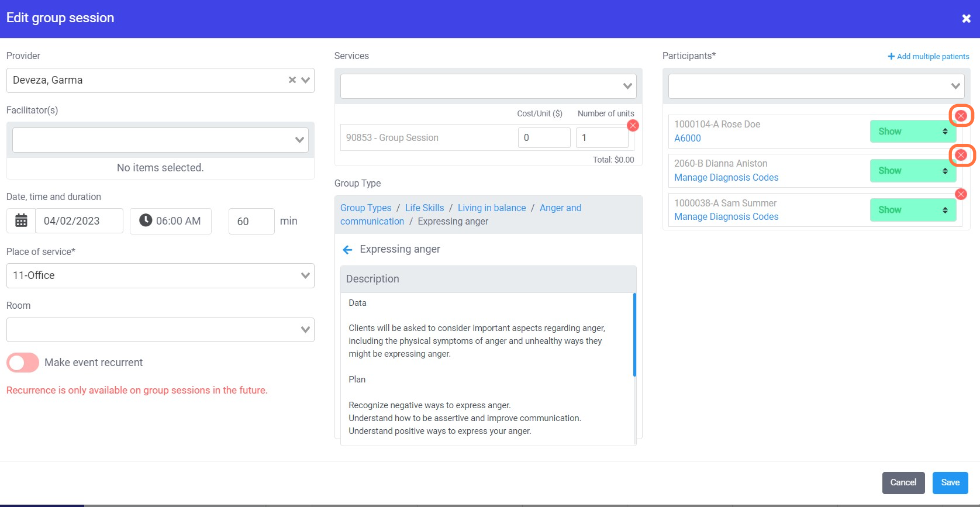Edit the duration field showing 60
Viewport: 980px width, 507px height.
pos(251,221)
